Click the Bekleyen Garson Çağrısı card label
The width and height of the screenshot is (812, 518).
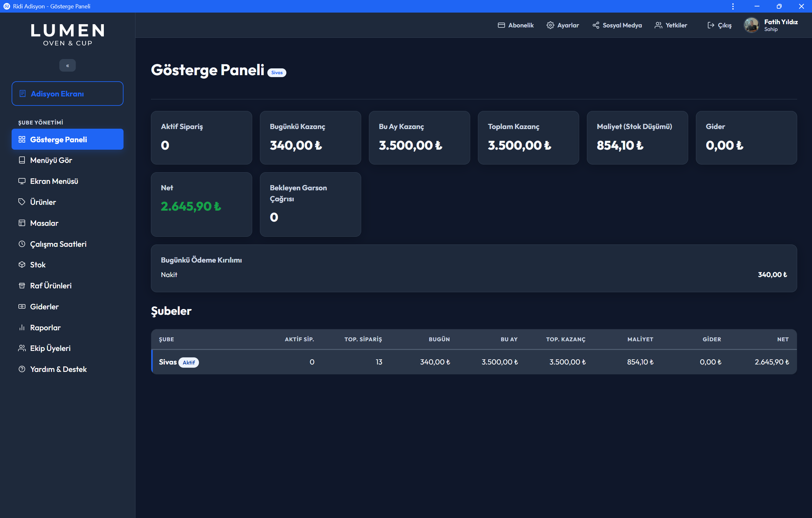[x=298, y=193]
